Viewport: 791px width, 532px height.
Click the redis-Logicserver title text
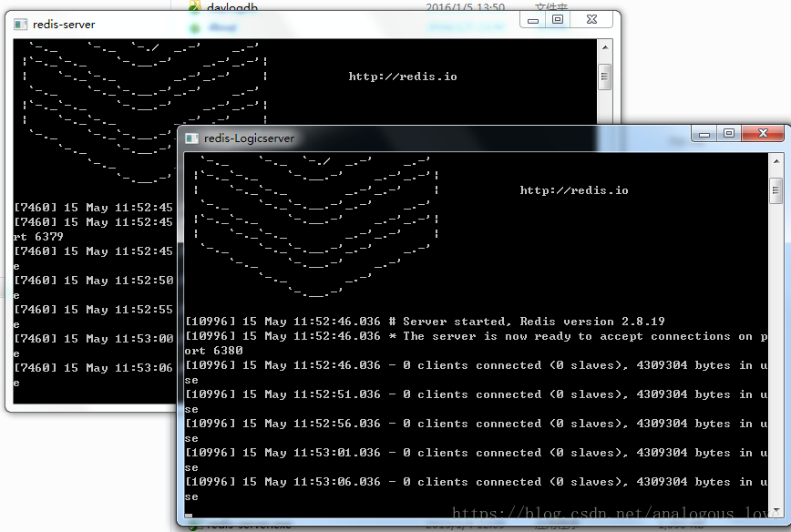[x=249, y=138]
